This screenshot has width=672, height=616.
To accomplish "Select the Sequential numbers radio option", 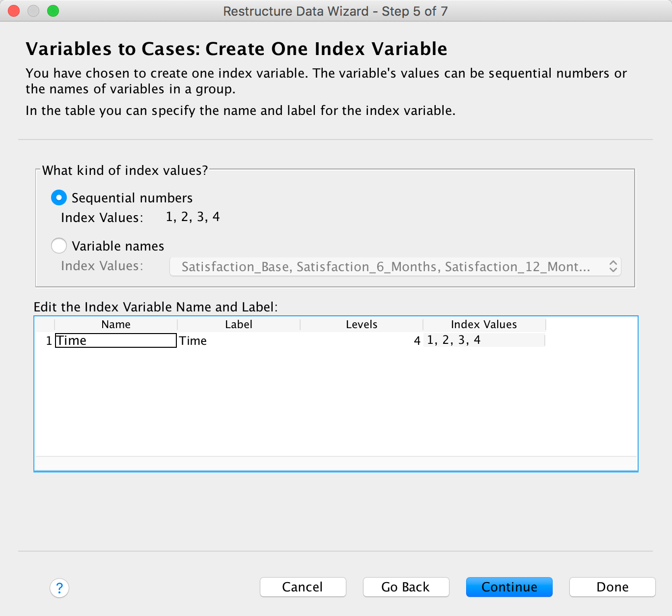I will tap(59, 198).
